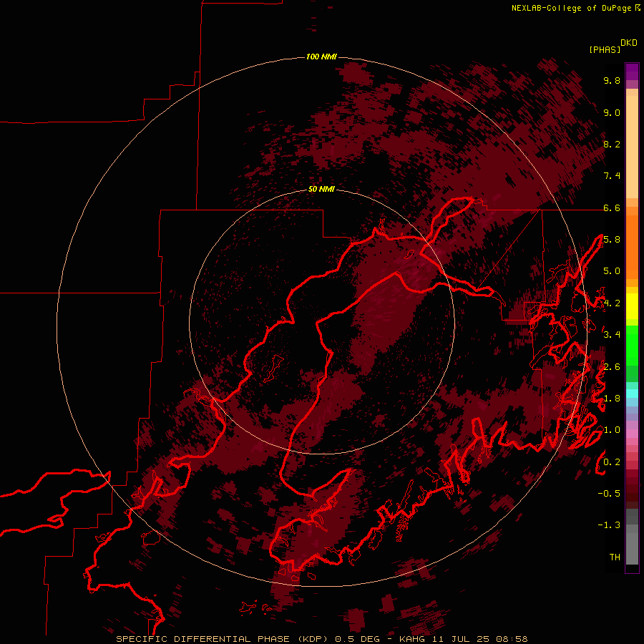Select the 7.4 scale value
Image resolution: width=644 pixels, height=644 pixels.
coord(612,176)
